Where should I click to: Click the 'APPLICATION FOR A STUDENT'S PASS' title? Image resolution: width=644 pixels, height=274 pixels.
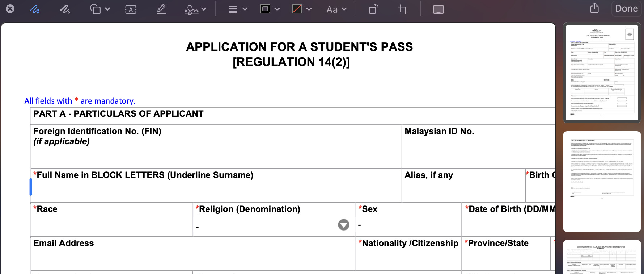(299, 47)
